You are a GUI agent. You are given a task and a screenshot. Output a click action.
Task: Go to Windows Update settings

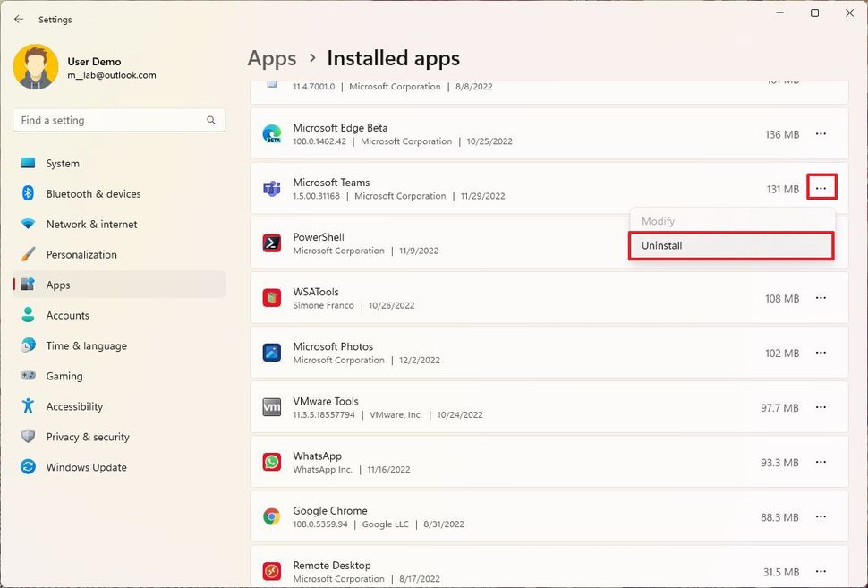point(86,467)
